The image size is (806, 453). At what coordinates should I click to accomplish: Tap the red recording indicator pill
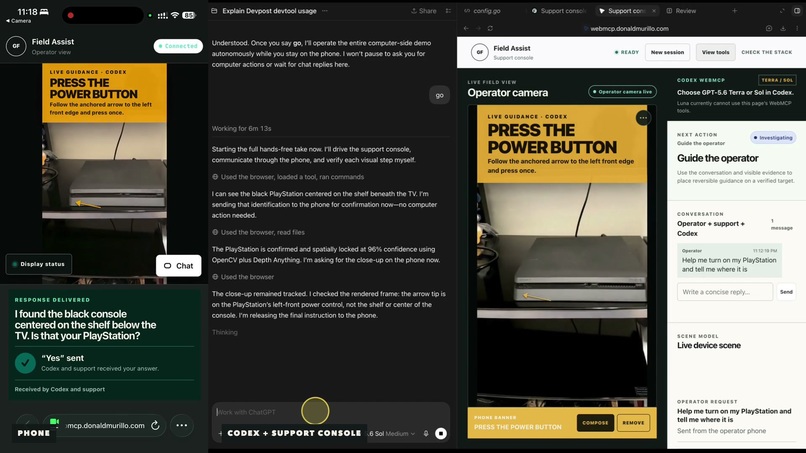[103, 15]
